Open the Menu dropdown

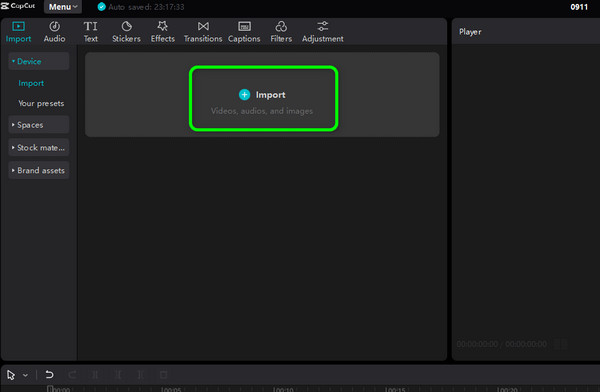point(63,7)
